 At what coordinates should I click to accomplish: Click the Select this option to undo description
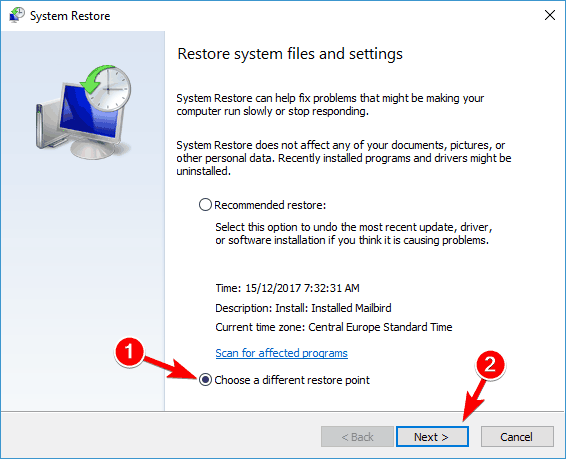[354, 233]
